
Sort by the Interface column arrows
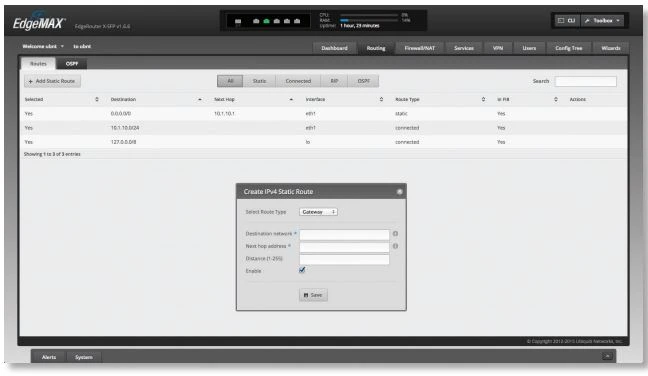point(381,99)
